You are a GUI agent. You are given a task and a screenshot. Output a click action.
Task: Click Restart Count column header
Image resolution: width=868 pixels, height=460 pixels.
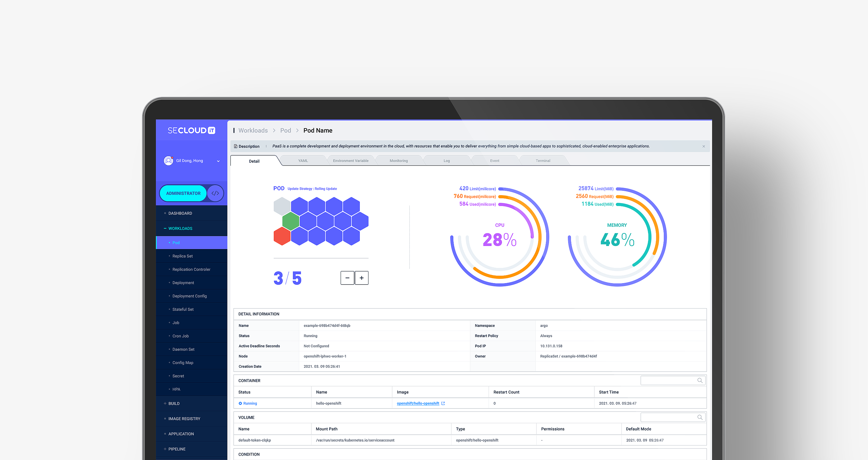click(x=506, y=392)
